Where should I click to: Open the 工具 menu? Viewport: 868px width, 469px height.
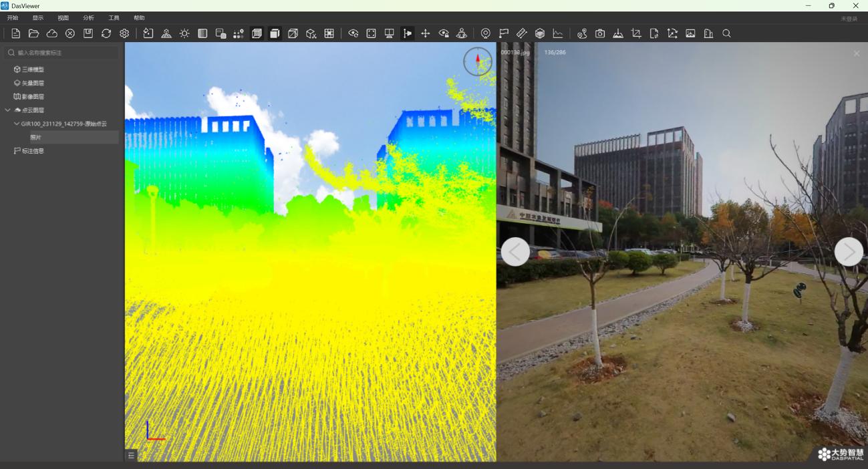click(114, 18)
